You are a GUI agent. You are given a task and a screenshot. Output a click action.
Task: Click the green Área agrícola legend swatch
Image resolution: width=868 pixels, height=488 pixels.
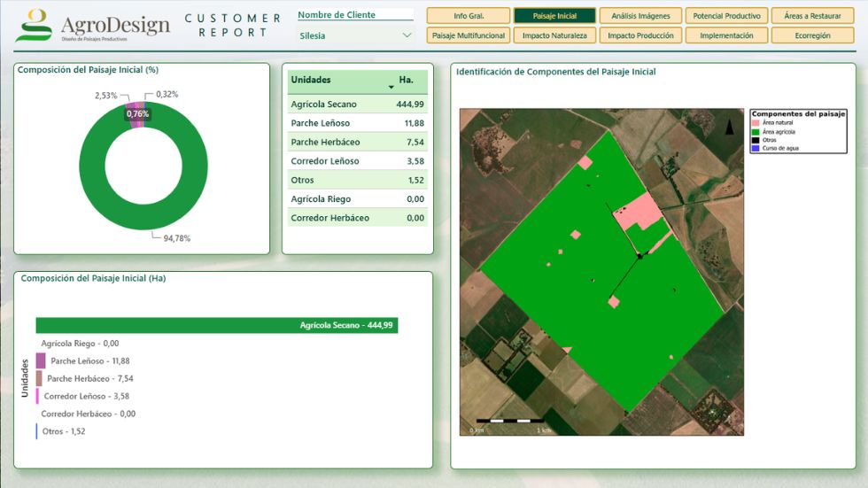coord(755,132)
